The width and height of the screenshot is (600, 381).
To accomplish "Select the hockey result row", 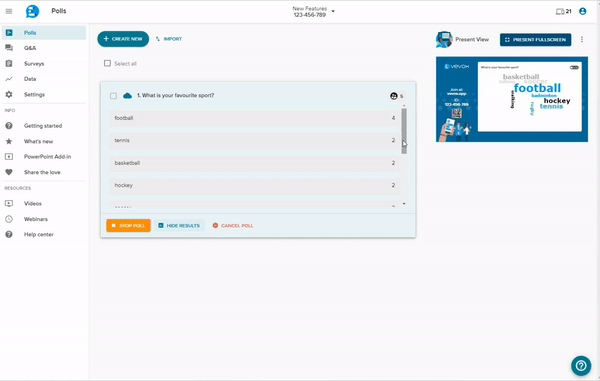I will pos(254,185).
